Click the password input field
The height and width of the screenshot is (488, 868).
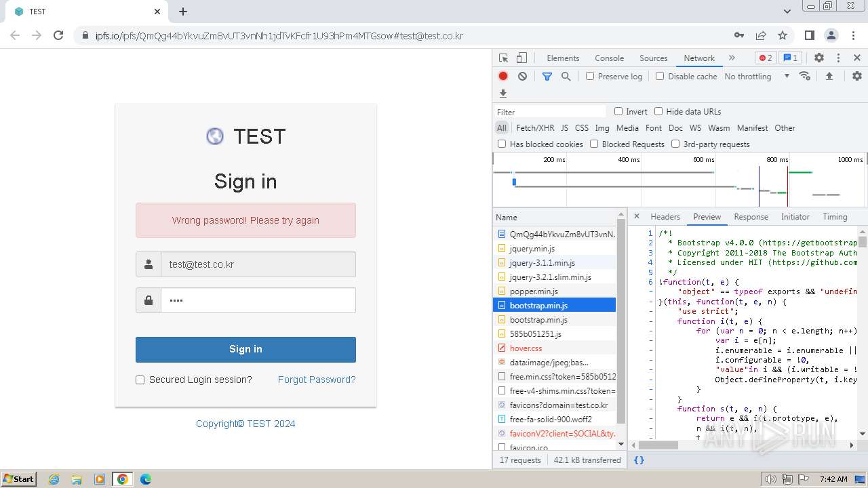(x=258, y=300)
